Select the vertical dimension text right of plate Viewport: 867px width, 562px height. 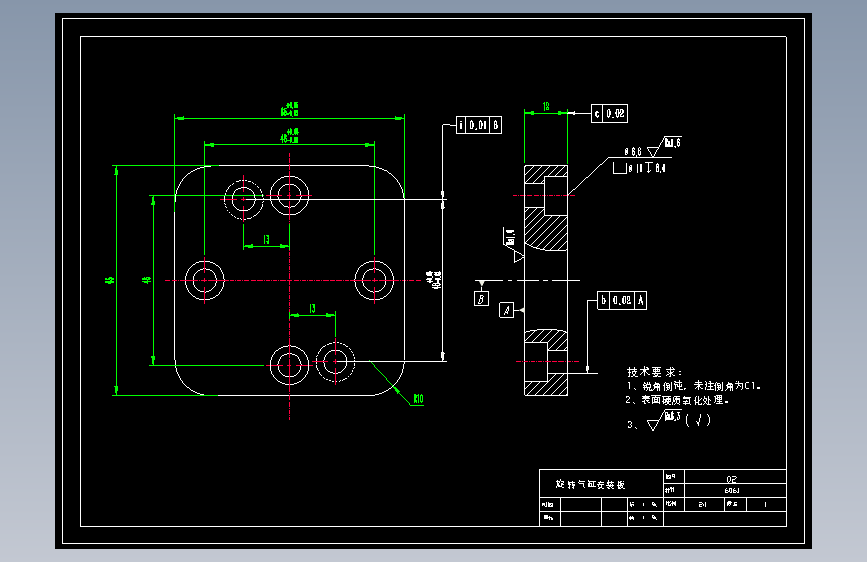click(434, 280)
